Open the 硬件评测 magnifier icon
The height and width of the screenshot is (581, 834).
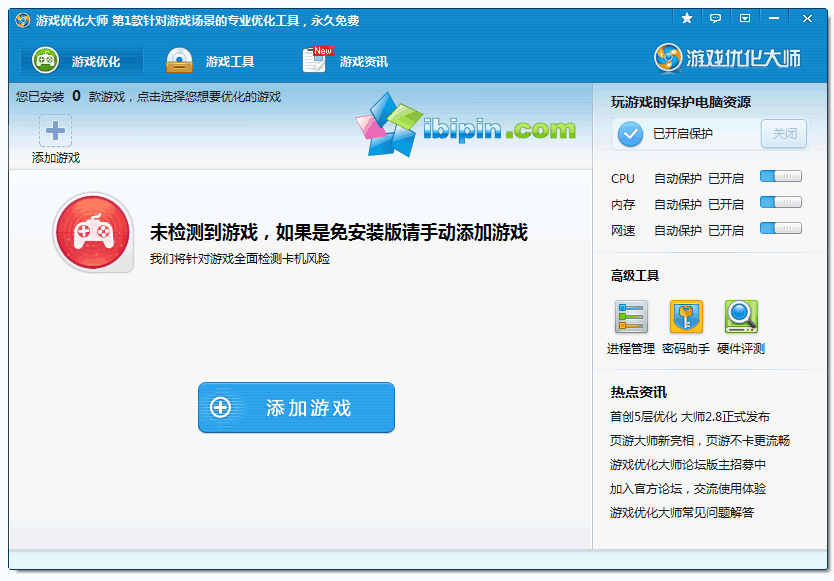pos(741,317)
